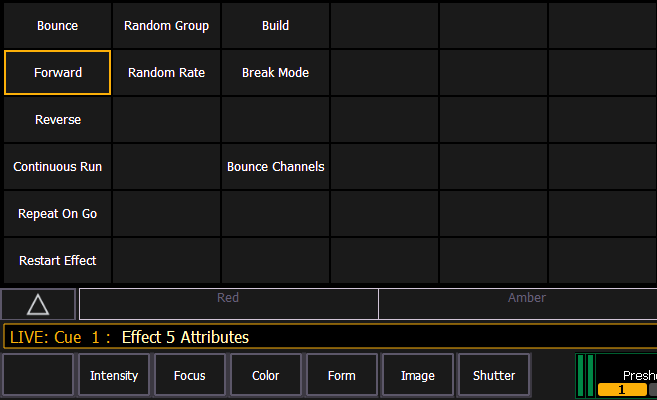
Task: Switch to the Form parameter category
Action: tap(341, 376)
